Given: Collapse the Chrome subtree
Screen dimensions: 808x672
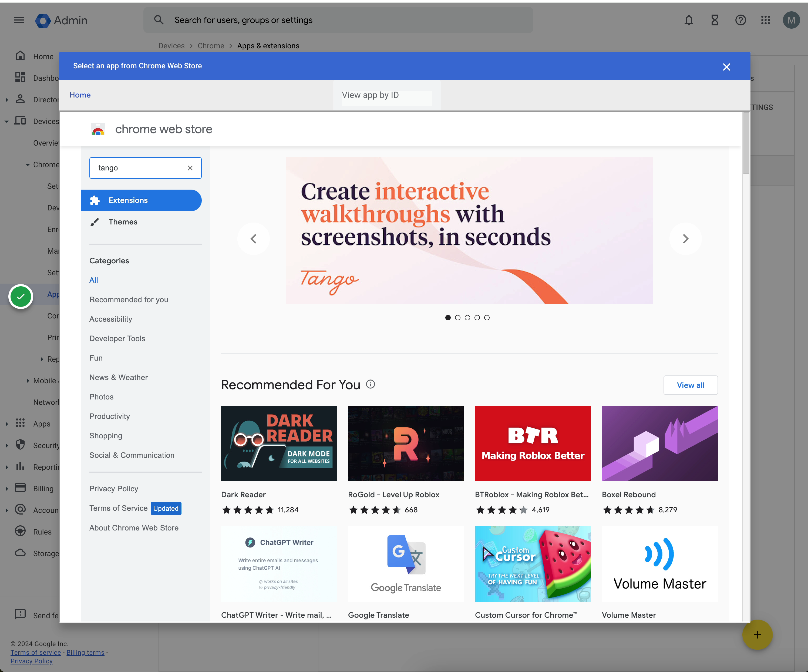Looking at the screenshot, I should coord(28,165).
